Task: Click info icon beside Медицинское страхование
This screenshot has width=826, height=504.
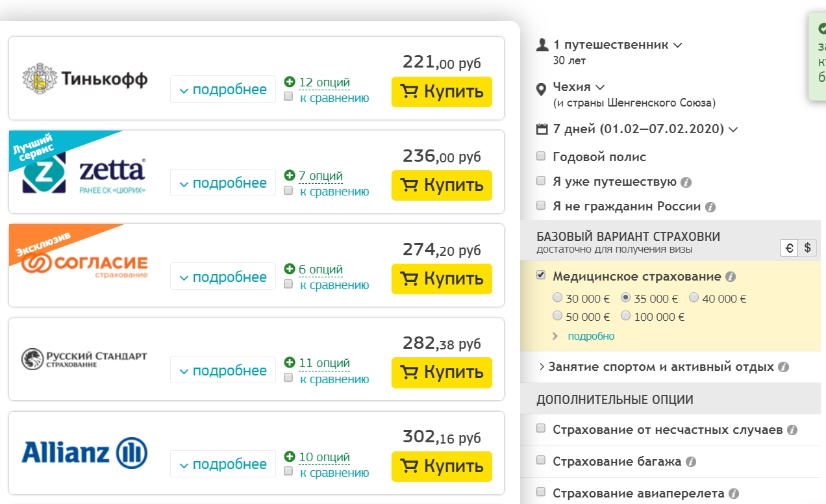Action: coord(731,277)
